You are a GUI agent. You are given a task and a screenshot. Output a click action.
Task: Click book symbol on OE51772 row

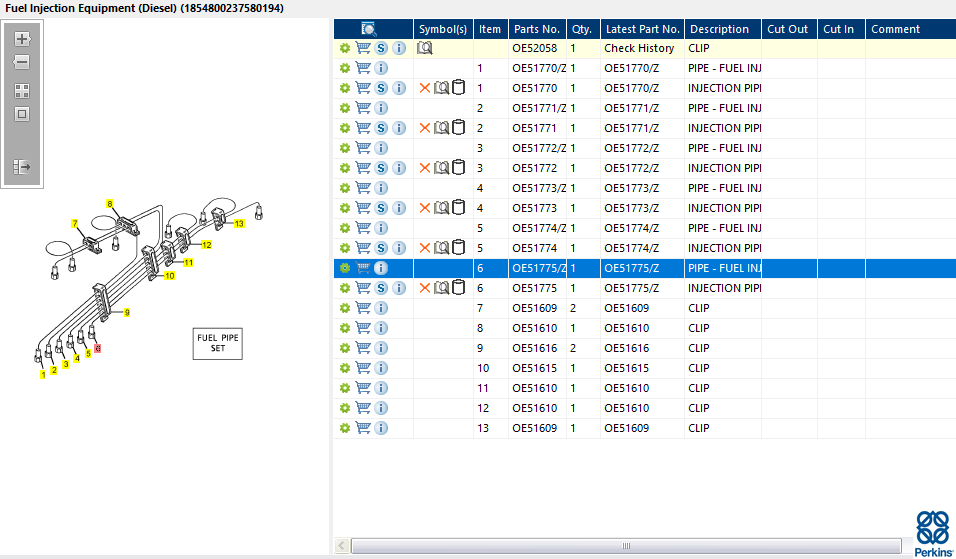[441, 168]
